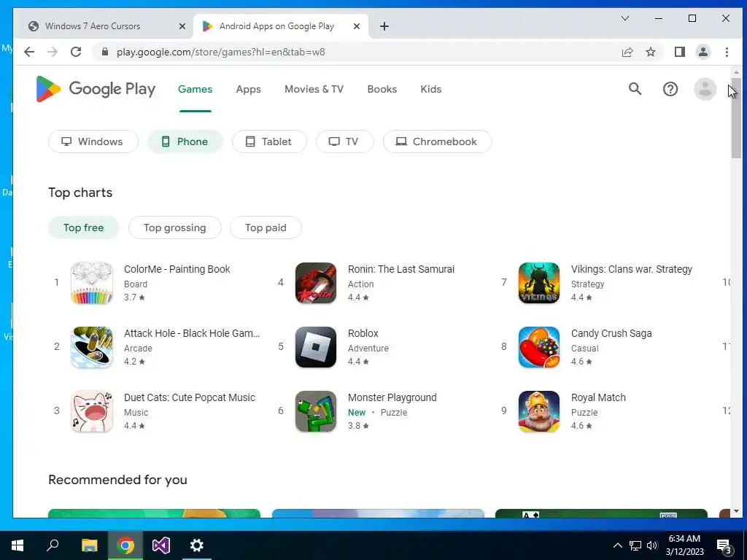Click Chrome's back arrow

point(29,52)
